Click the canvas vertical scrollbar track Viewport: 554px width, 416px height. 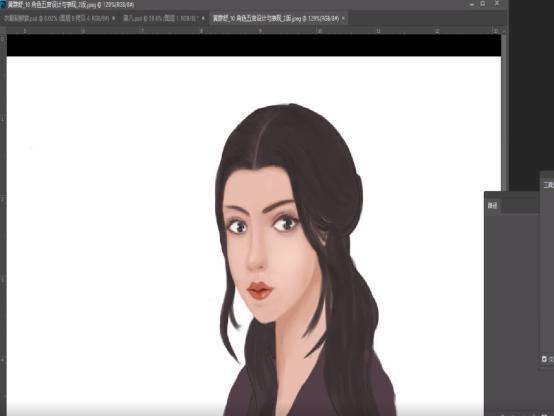click(504, 113)
